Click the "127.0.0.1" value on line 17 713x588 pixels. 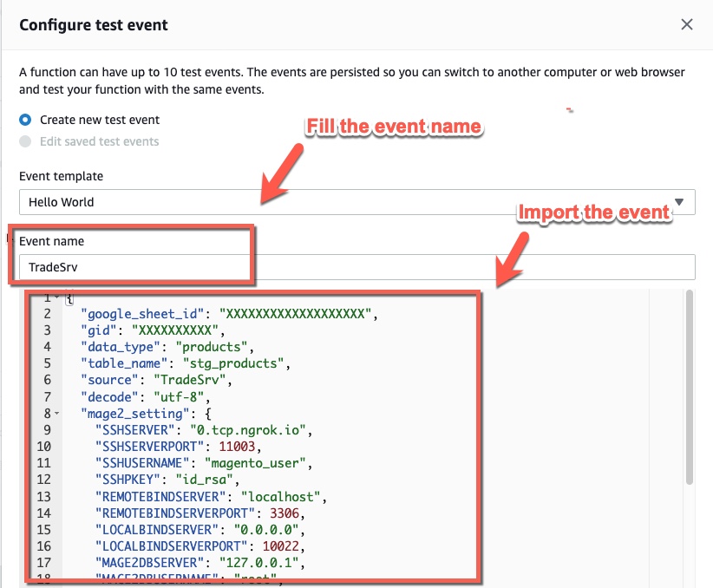coord(258,563)
